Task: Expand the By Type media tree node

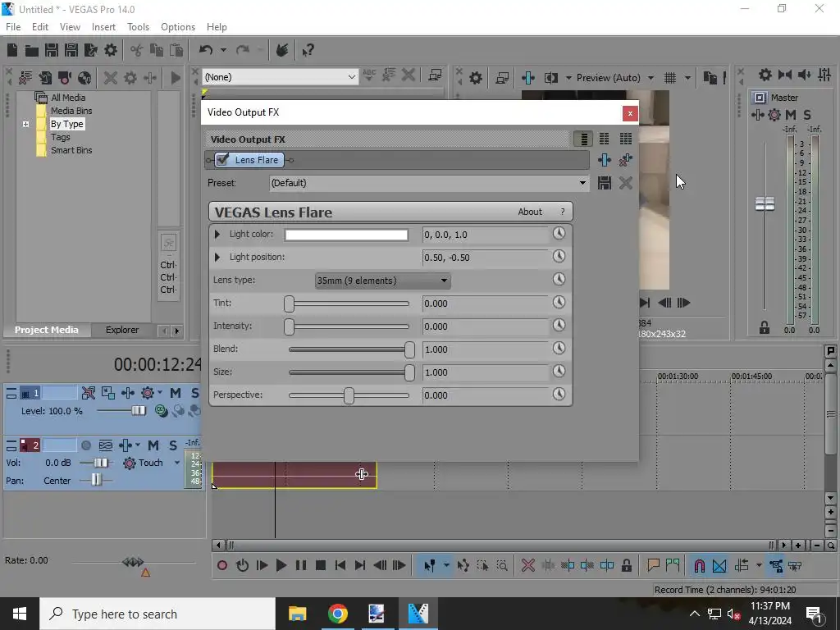Action: pyautogui.click(x=25, y=125)
